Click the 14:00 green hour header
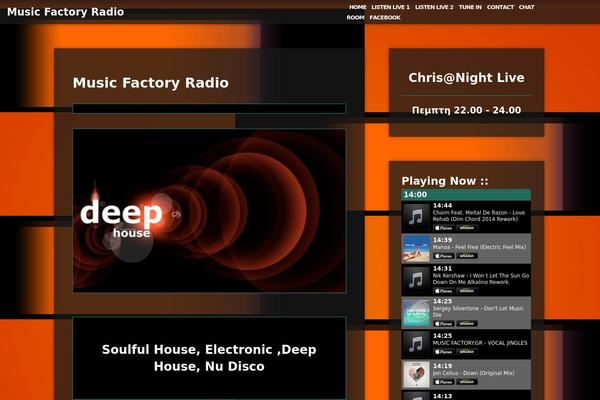The height and width of the screenshot is (400, 600). 466,194
